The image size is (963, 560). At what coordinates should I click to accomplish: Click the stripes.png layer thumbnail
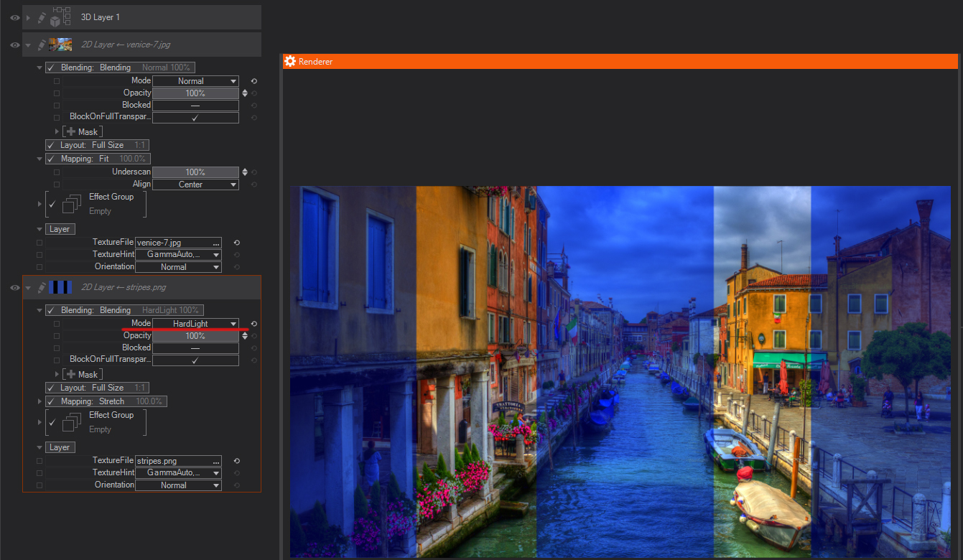click(x=60, y=287)
